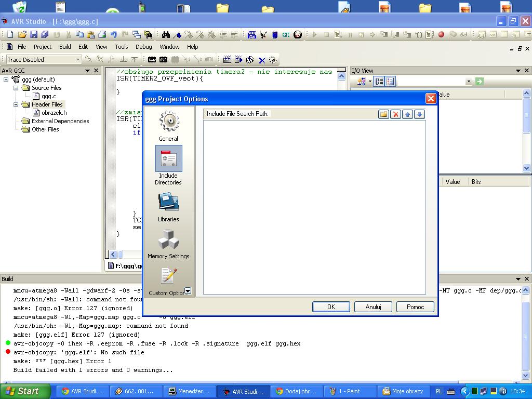Click the red breakpoint circle icon
This screenshot has height=399, width=532.
(441, 34)
